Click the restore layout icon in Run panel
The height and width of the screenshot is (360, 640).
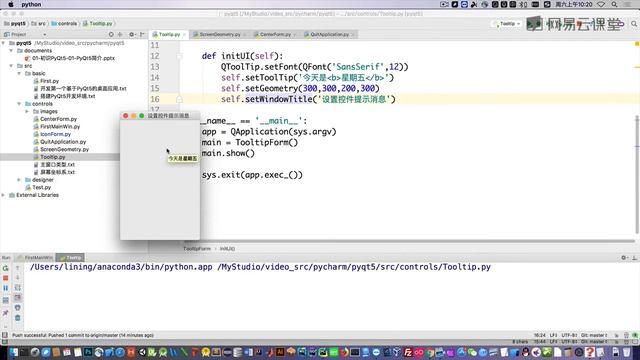[x=6, y=300]
